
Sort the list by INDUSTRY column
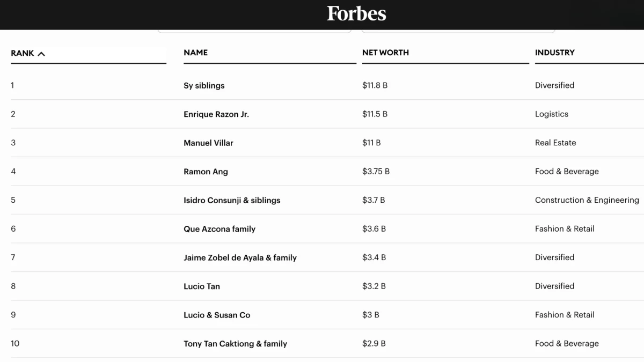(x=554, y=53)
